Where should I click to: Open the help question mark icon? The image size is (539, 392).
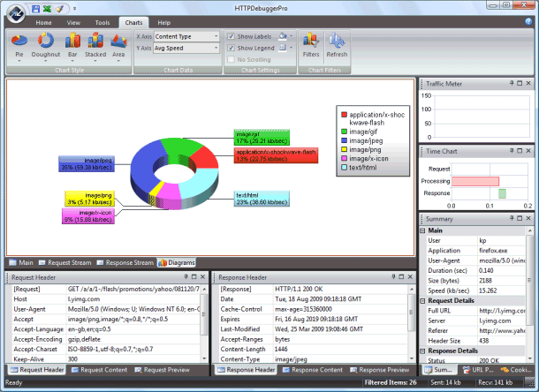click(528, 21)
